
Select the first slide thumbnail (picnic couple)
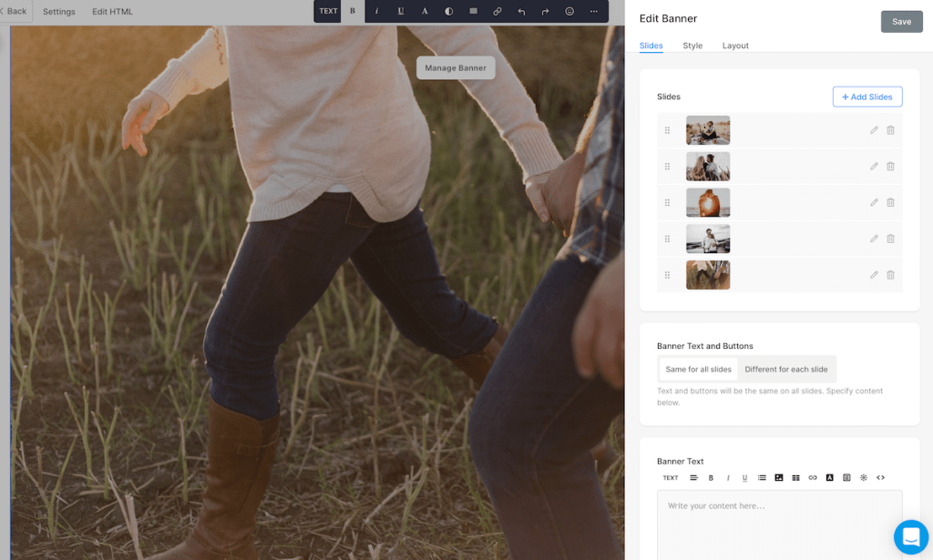[708, 130]
